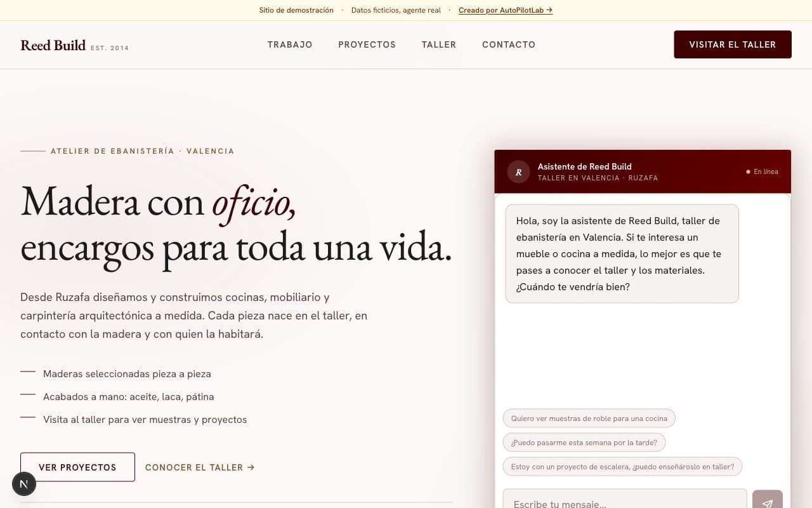This screenshot has height=508, width=812.
Task: Open the Taller nav link
Action: pyautogui.click(x=439, y=44)
